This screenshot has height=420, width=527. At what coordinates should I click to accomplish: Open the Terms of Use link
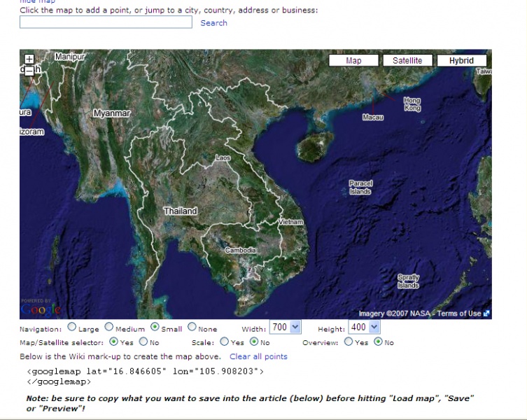tap(460, 314)
